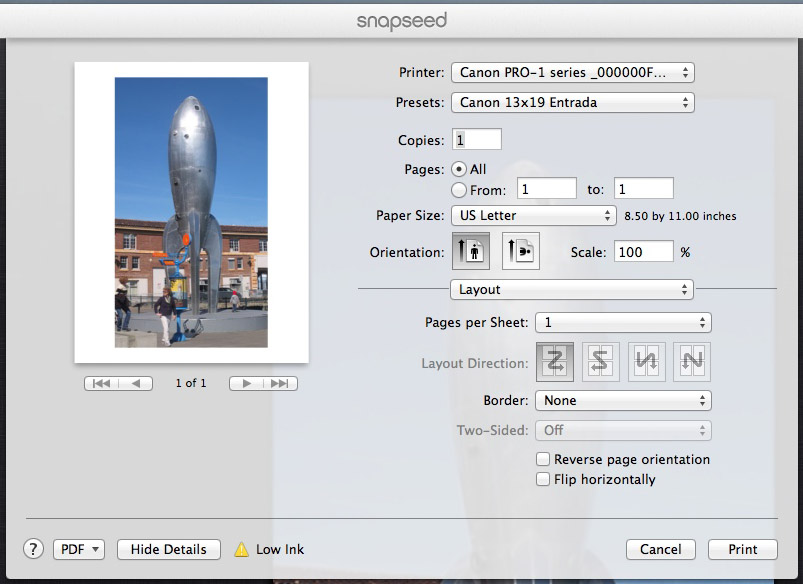Image resolution: width=803 pixels, height=584 pixels.
Task: Open the Layout options section menu
Action: pyautogui.click(x=572, y=289)
